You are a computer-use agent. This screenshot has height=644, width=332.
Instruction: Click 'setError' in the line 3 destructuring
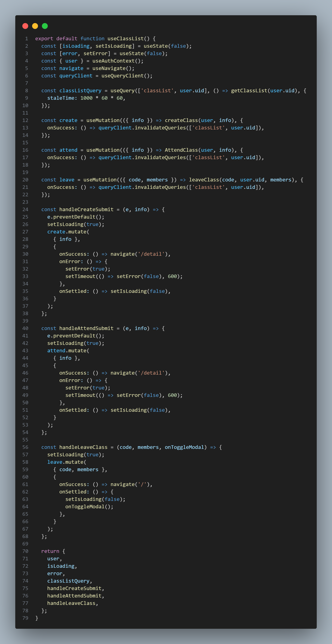(95, 54)
